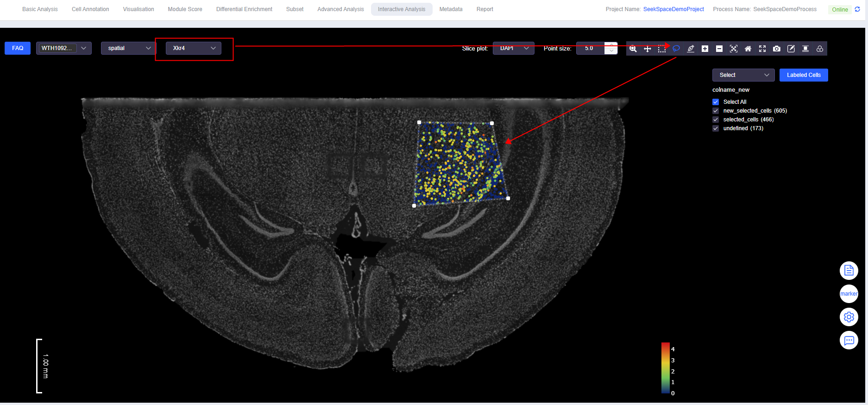Open the Differential Enrichment tab
Viewport: 868px width, 405px height.
pos(244,9)
